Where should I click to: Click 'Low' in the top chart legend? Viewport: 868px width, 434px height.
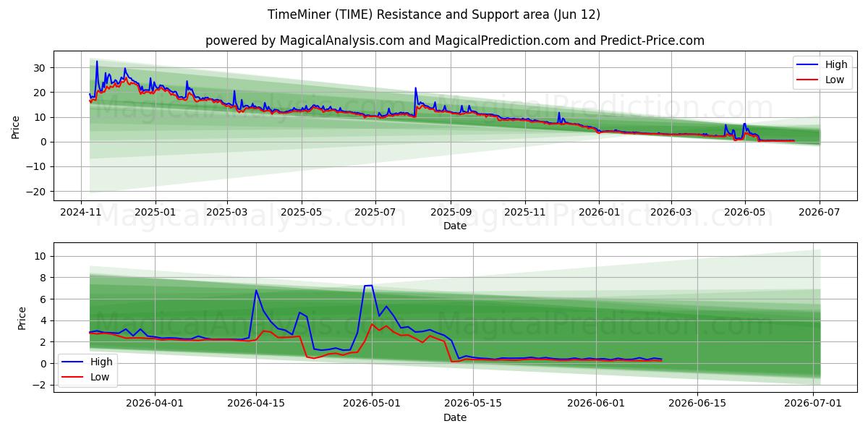pos(835,80)
